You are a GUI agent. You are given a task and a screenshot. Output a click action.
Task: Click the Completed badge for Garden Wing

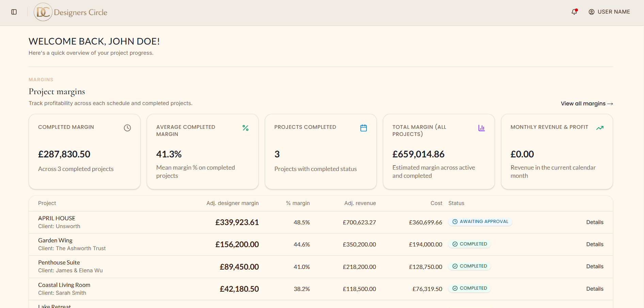pyautogui.click(x=469, y=244)
